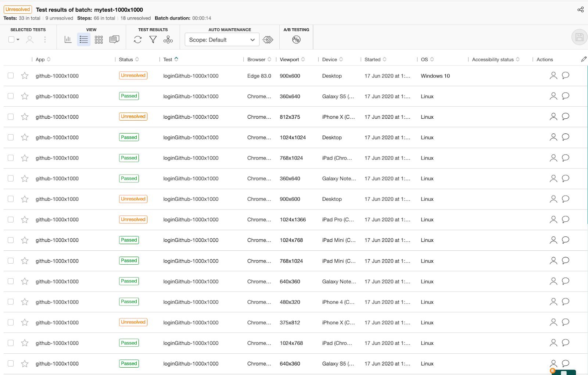This screenshot has width=588, height=375.
Task: Open the selected tests three-dot menu
Action: click(45, 39)
